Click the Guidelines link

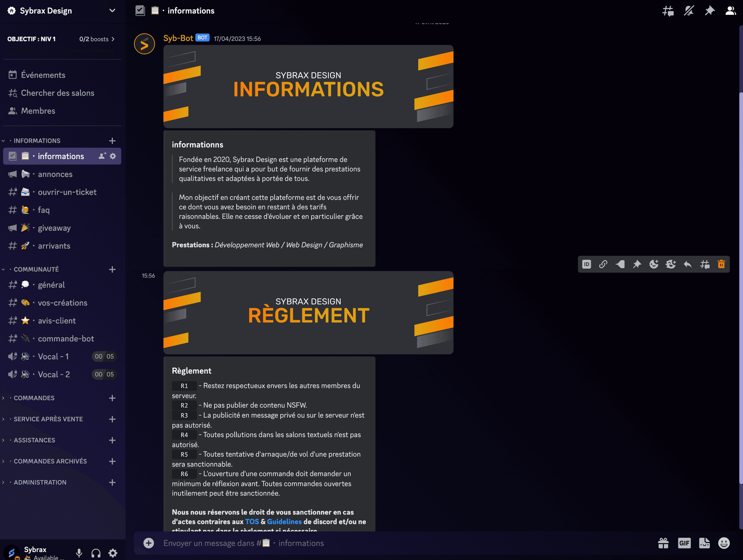click(x=284, y=522)
